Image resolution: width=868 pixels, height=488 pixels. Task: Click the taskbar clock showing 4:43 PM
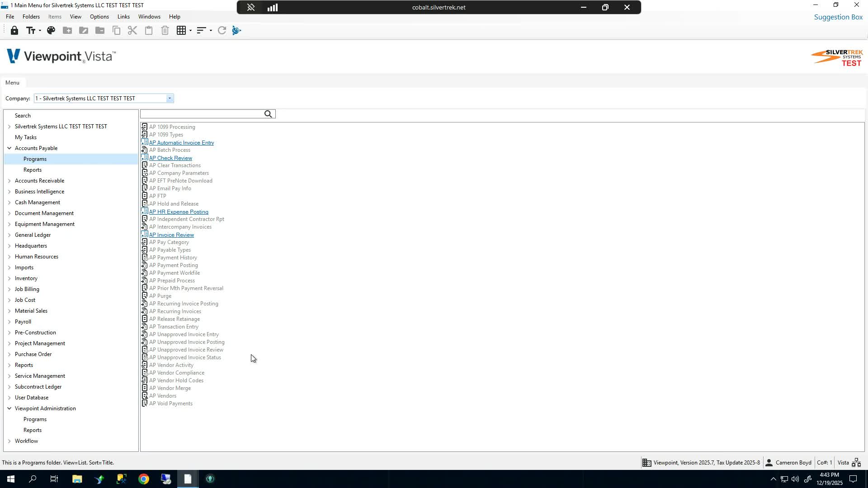(830, 479)
